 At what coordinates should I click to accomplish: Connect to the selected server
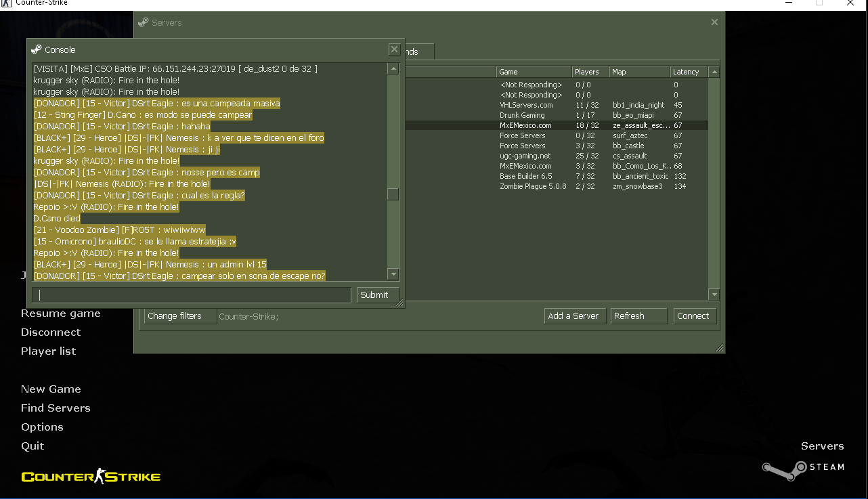coord(695,316)
